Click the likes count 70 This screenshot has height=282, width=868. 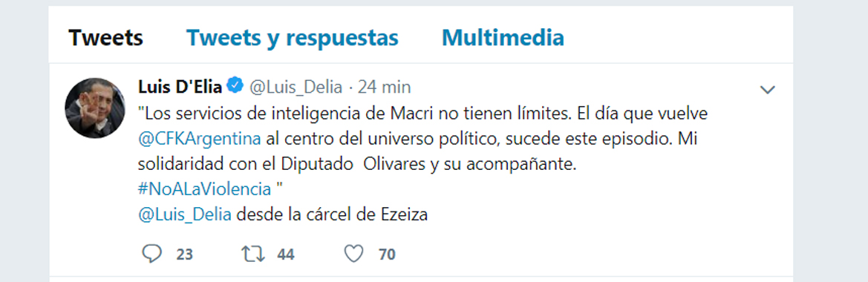click(x=387, y=255)
